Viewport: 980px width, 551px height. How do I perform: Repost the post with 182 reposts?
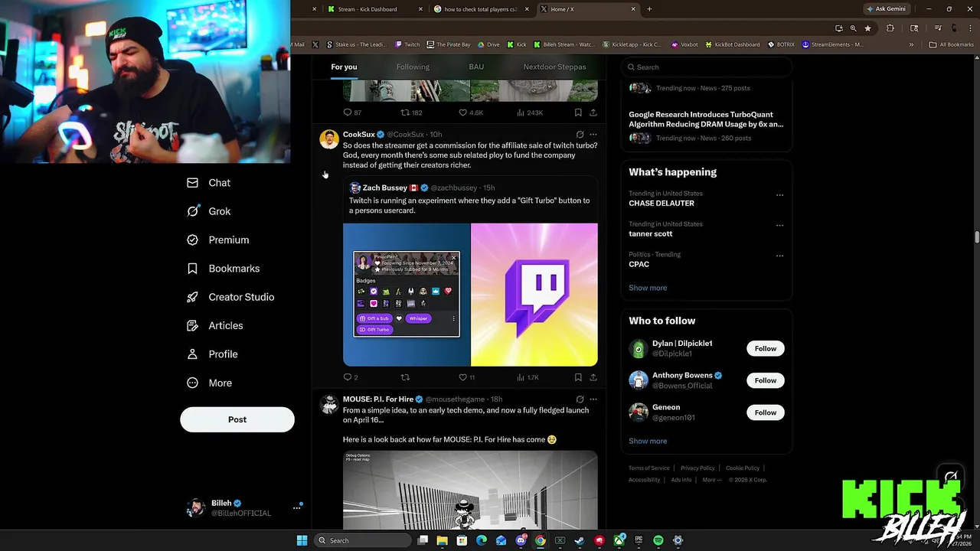[x=411, y=112]
